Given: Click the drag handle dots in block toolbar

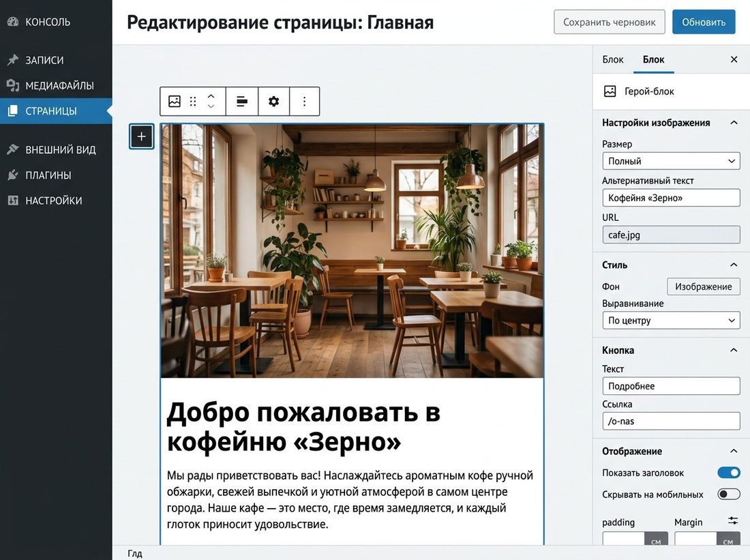Looking at the screenshot, I should point(193,101).
